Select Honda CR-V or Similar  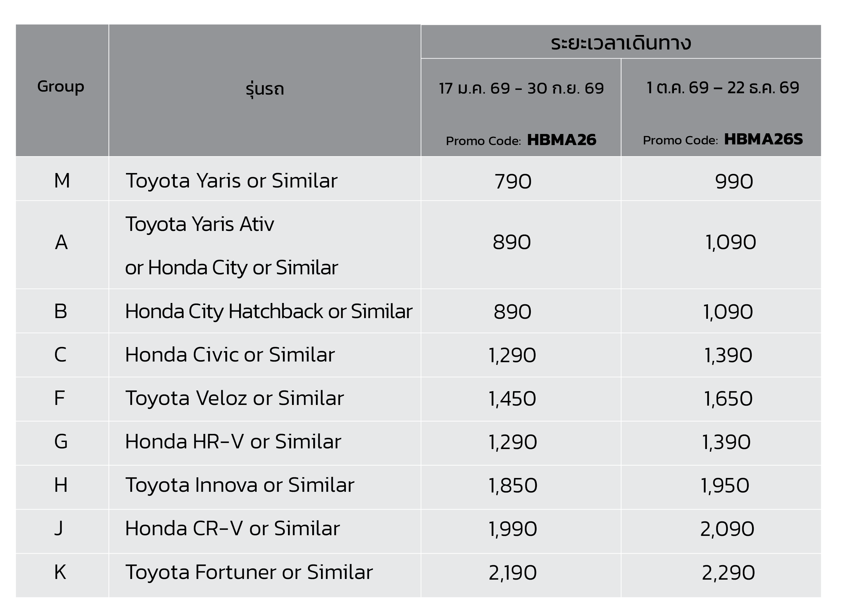tap(232, 529)
